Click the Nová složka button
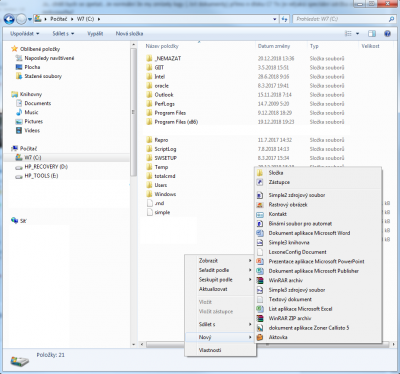The height and width of the screenshot is (374, 400). coord(129,34)
